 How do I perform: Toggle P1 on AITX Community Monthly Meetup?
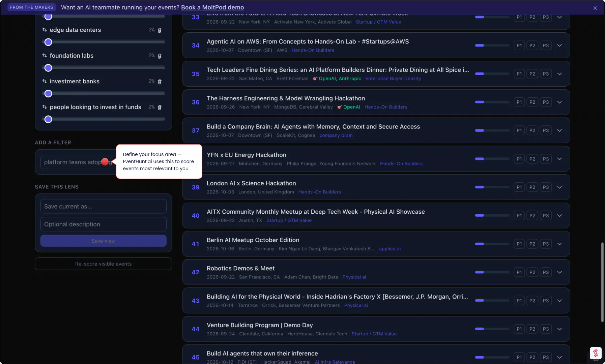519,215
